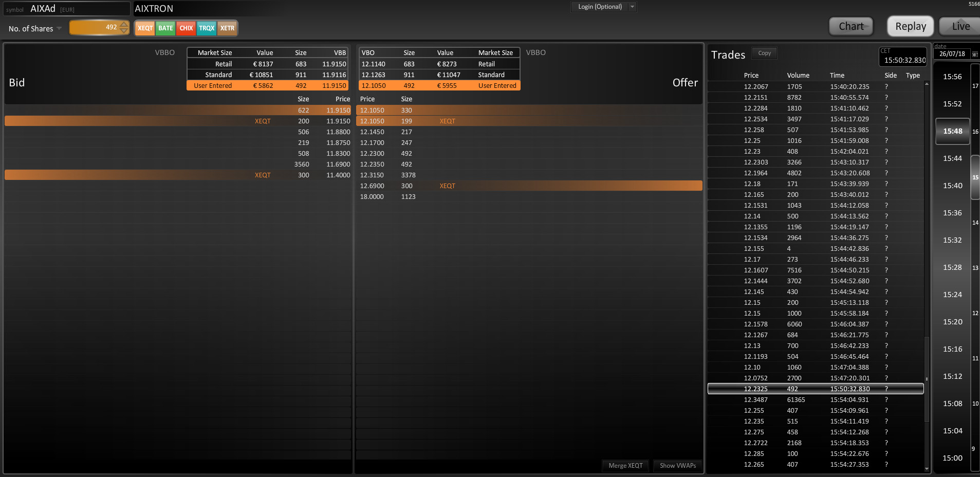Select the offer of 3378 at 12.3150
Image resolution: width=980 pixels, height=477 pixels.
(x=529, y=175)
